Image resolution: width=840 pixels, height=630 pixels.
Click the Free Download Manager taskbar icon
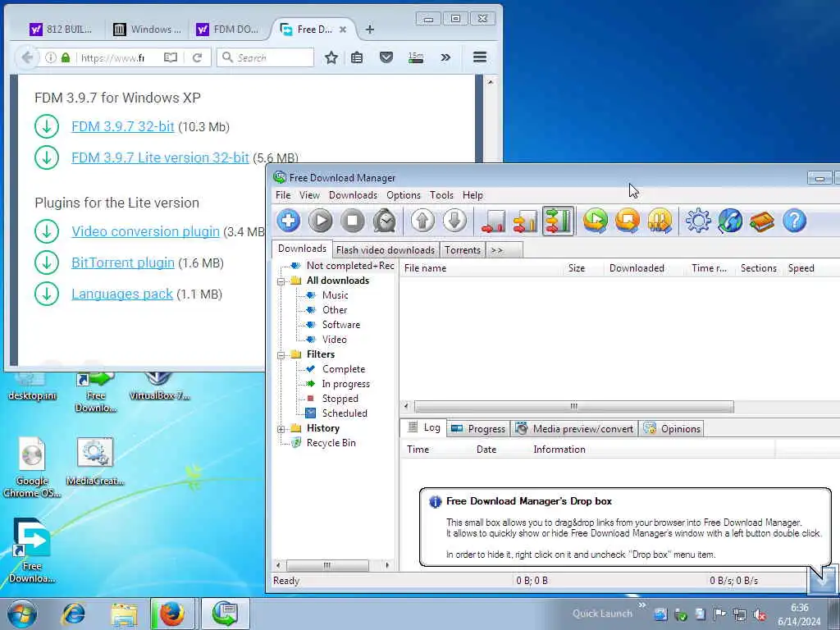click(x=226, y=614)
